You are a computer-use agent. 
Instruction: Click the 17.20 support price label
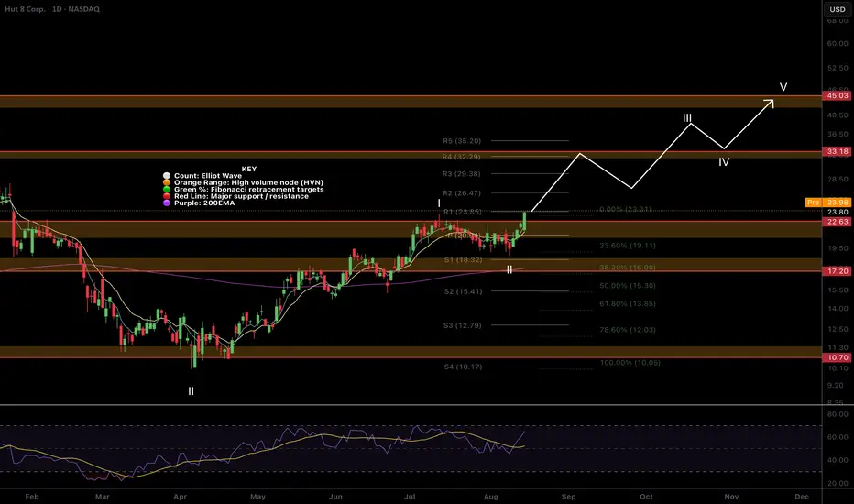[837, 272]
